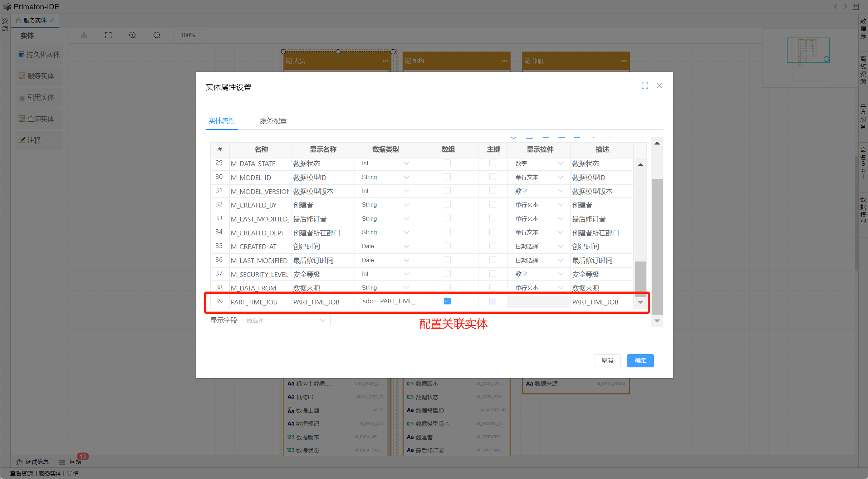Check the 主键 checkbox for M_CREATED_BY
This screenshot has width=868, height=479.
click(x=492, y=204)
